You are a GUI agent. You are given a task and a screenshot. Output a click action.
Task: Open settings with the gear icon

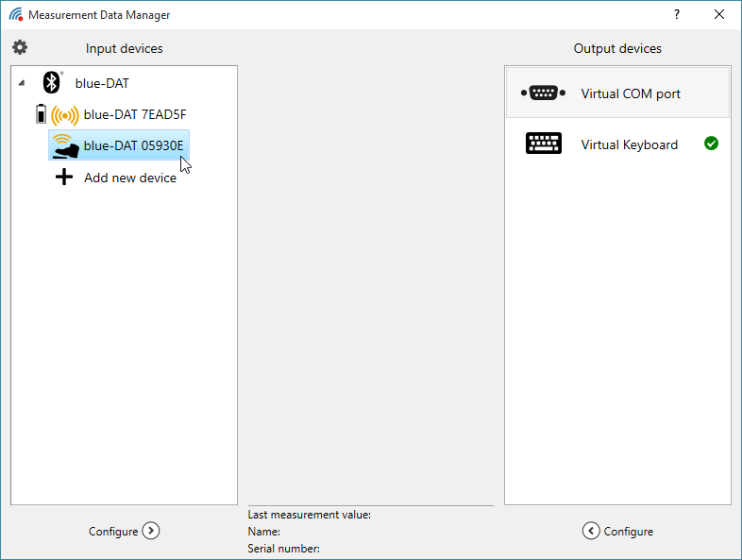tap(20, 48)
